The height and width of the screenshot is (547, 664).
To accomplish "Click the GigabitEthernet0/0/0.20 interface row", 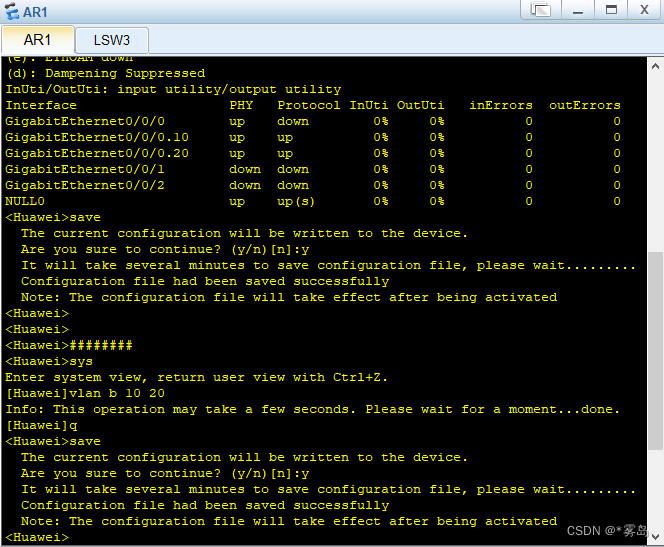I will (313, 153).
